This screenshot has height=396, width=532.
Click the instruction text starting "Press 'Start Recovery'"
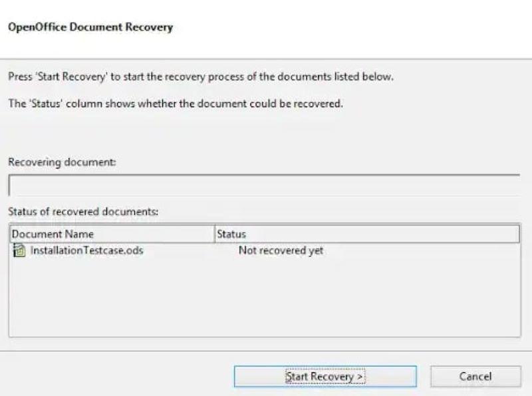click(201, 77)
